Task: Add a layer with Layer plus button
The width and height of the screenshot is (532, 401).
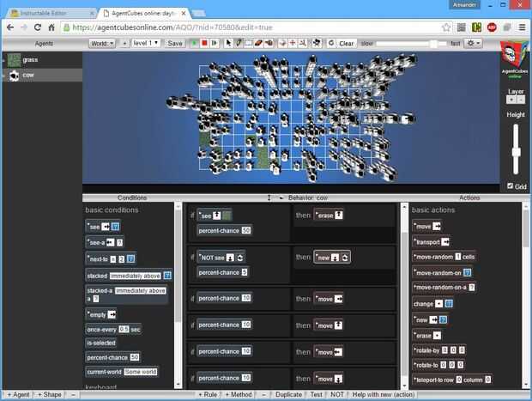Action: (x=511, y=100)
